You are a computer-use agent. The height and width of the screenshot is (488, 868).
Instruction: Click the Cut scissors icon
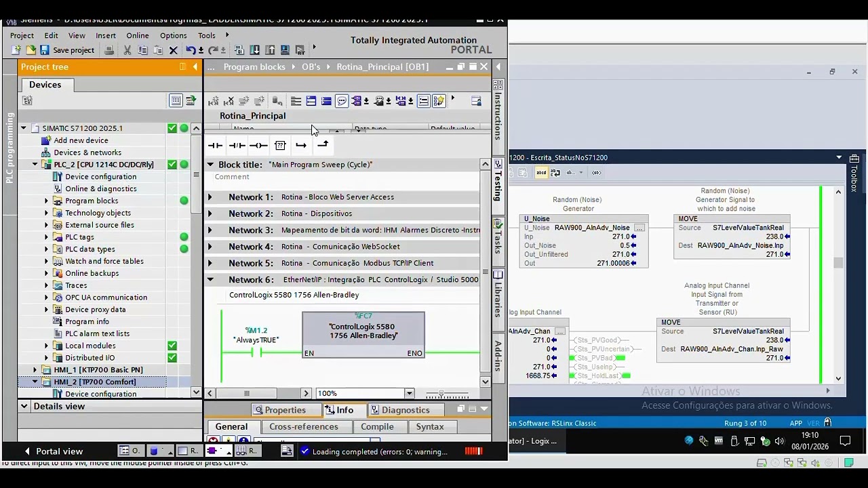pyautogui.click(x=127, y=50)
